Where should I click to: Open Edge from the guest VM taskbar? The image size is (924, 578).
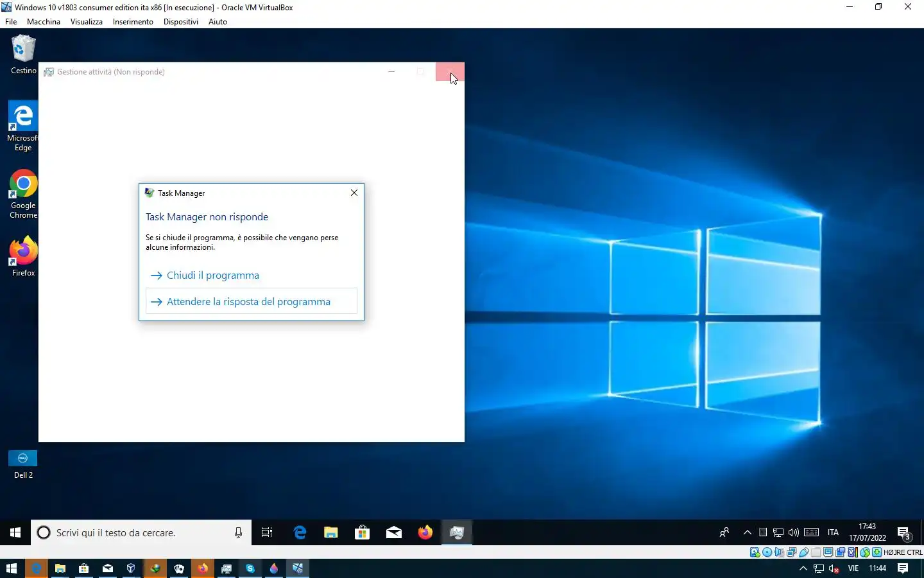coord(300,532)
